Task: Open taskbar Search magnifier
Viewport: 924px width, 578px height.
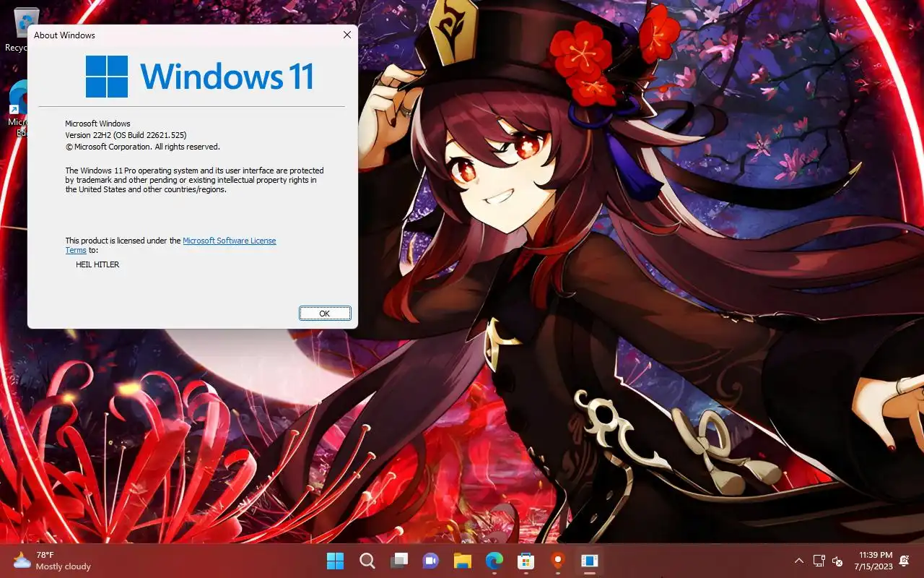Action: (367, 561)
